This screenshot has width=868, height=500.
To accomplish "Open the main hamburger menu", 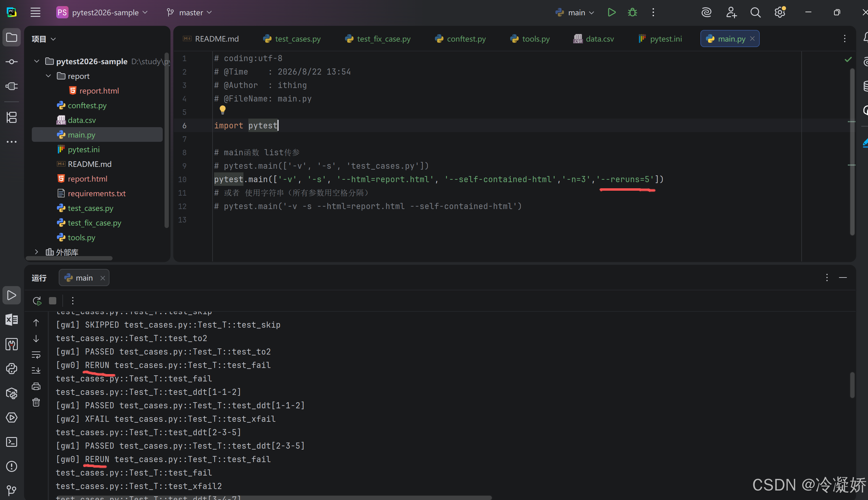I will [35, 12].
